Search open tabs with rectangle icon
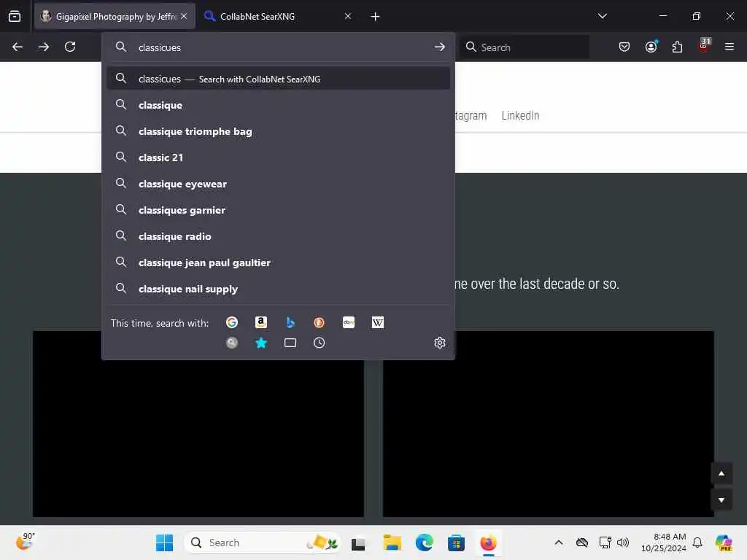The image size is (747, 560). 290,343
